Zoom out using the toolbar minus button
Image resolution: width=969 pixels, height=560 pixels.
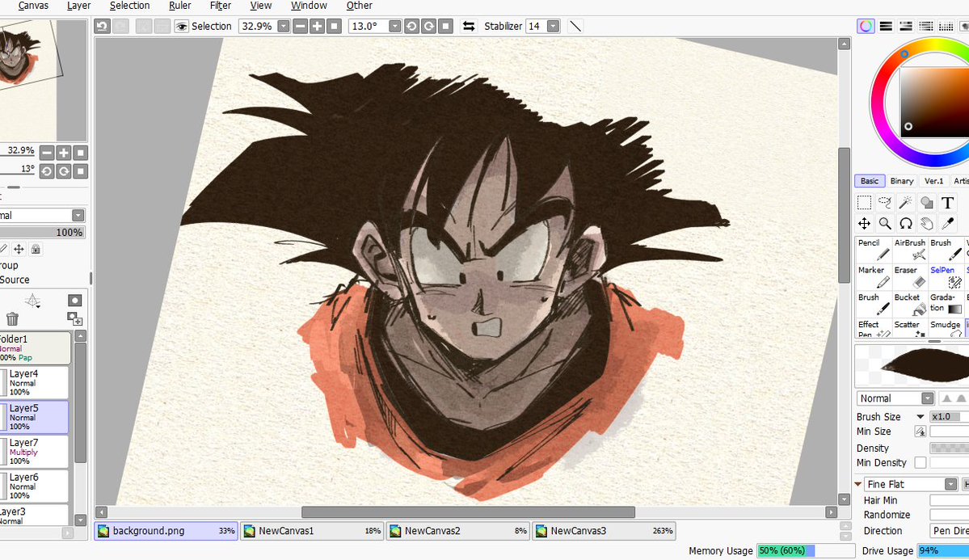pyautogui.click(x=301, y=26)
